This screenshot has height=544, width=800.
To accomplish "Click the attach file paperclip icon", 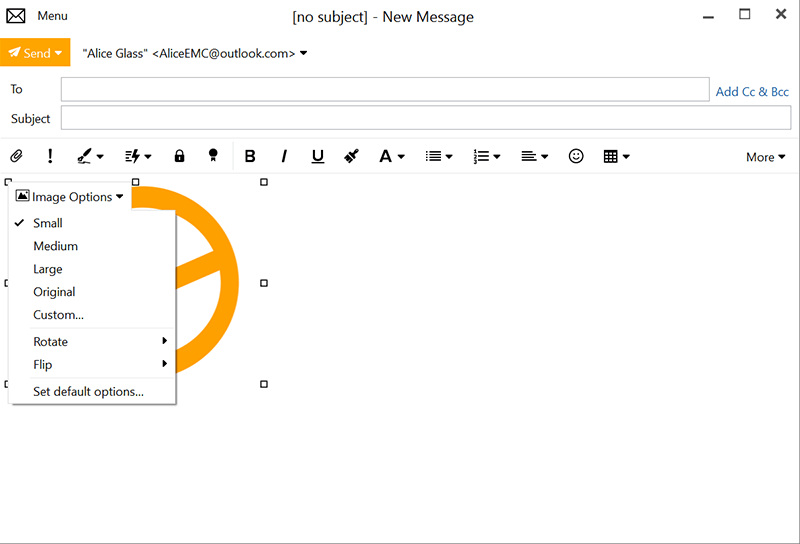I will (16, 156).
